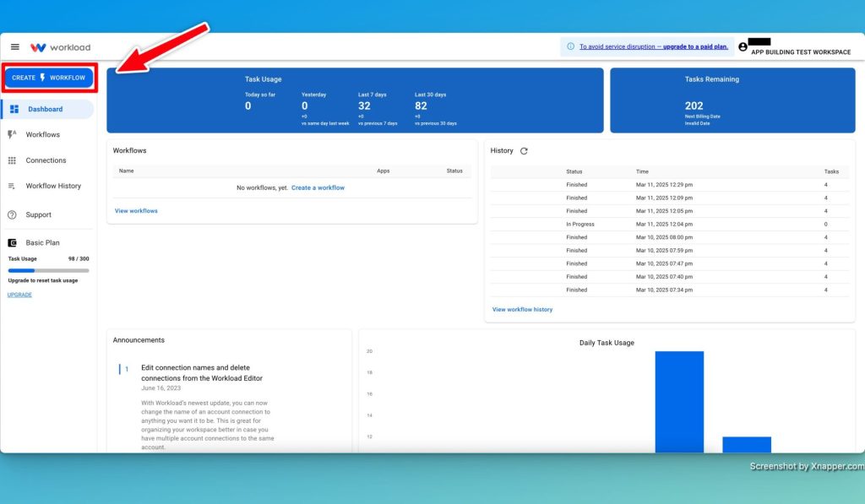Image resolution: width=865 pixels, height=504 pixels.
Task: Click the Apps column header in Workflows
Action: point(384,171)
